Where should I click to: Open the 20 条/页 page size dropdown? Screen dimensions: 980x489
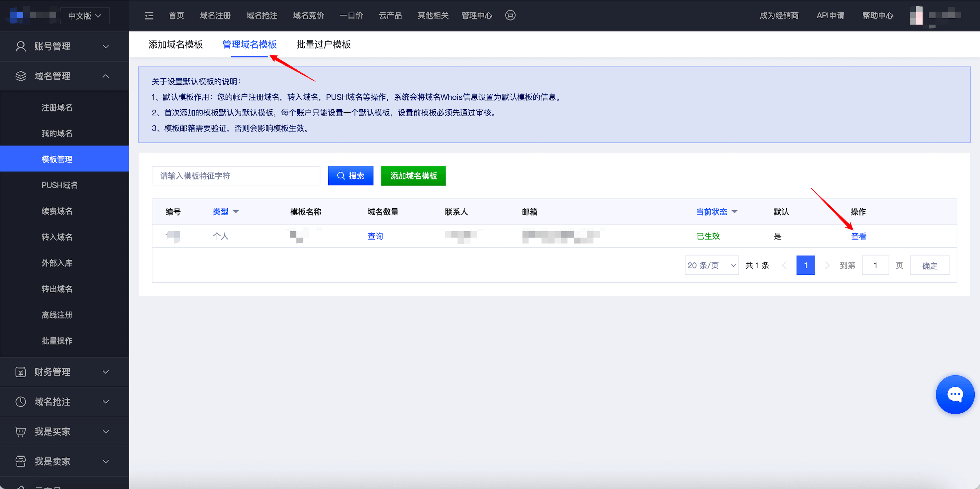click(711, 265)
